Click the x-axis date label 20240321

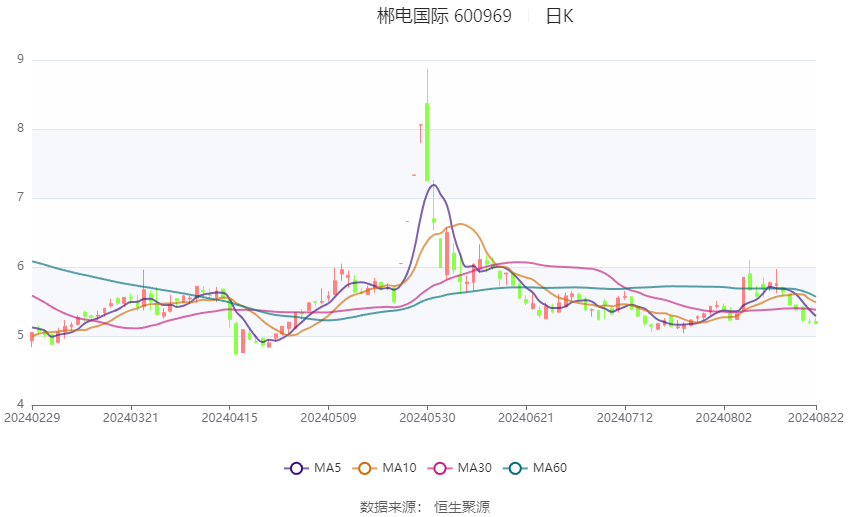coord(131,418)
